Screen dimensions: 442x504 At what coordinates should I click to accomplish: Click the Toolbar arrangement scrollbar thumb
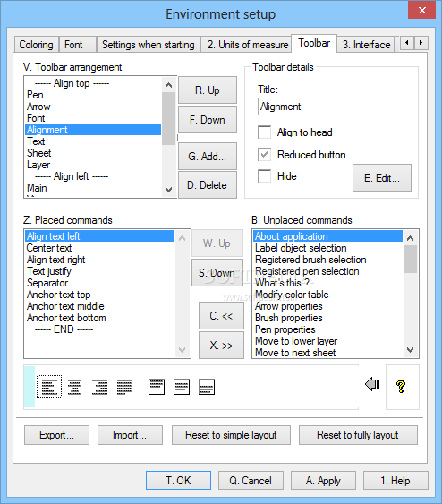pyautogui.click(x=168, y=118)
